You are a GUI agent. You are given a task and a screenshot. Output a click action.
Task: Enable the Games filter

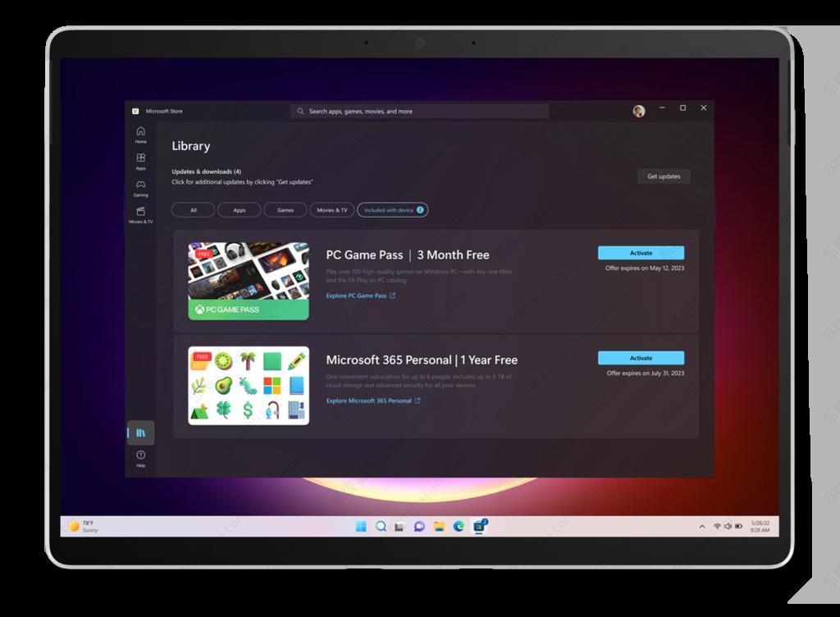point(285,210)
